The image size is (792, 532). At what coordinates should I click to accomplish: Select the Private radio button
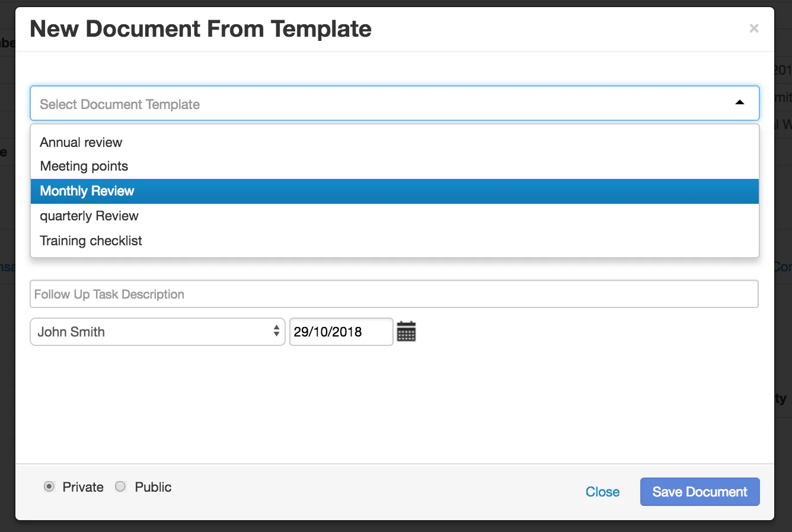(x=49, y=486)
